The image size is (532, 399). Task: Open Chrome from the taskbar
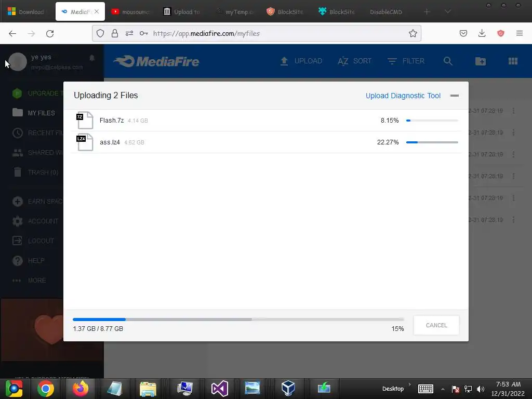[46, 389]
